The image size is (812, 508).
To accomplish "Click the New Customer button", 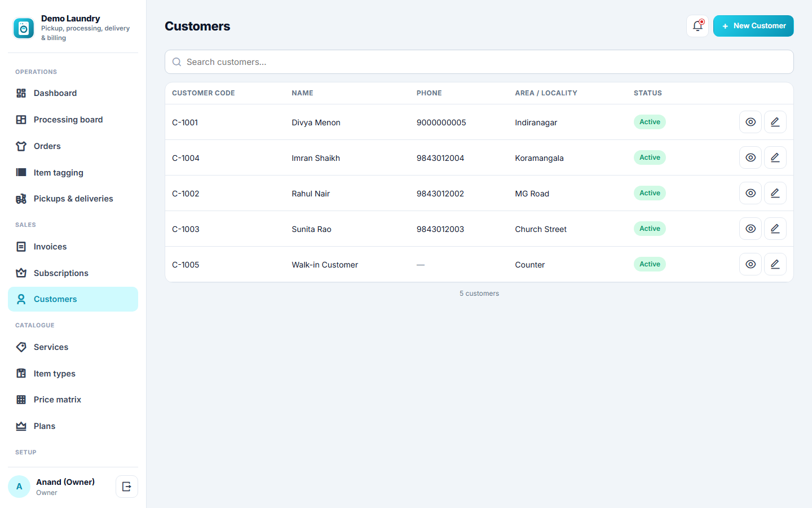I will pyautogui.click(x=753, y=26).
